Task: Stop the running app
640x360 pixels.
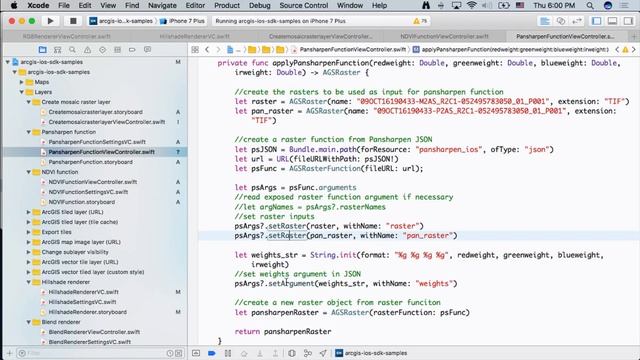Action: click(73, 21)
